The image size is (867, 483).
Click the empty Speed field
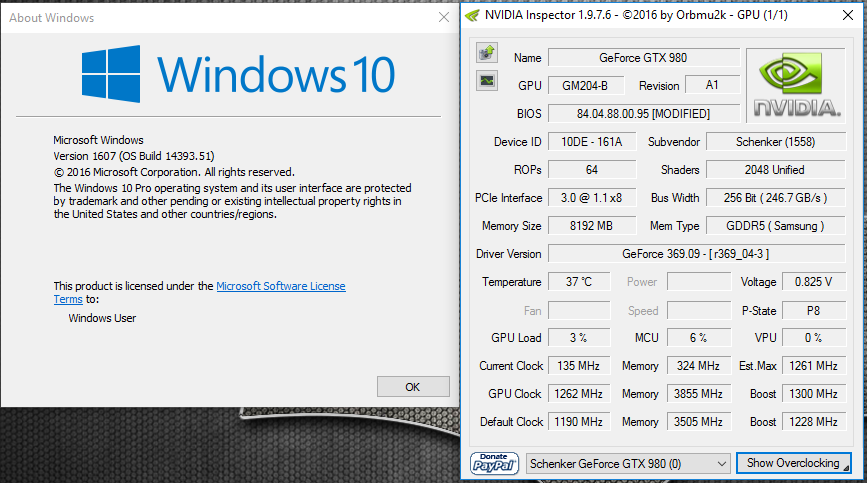click(699, 311)
